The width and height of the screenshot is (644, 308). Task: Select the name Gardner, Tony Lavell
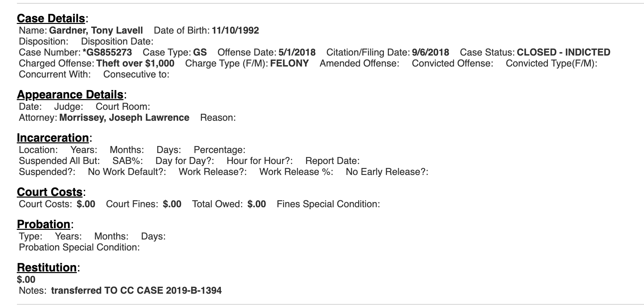96,31
